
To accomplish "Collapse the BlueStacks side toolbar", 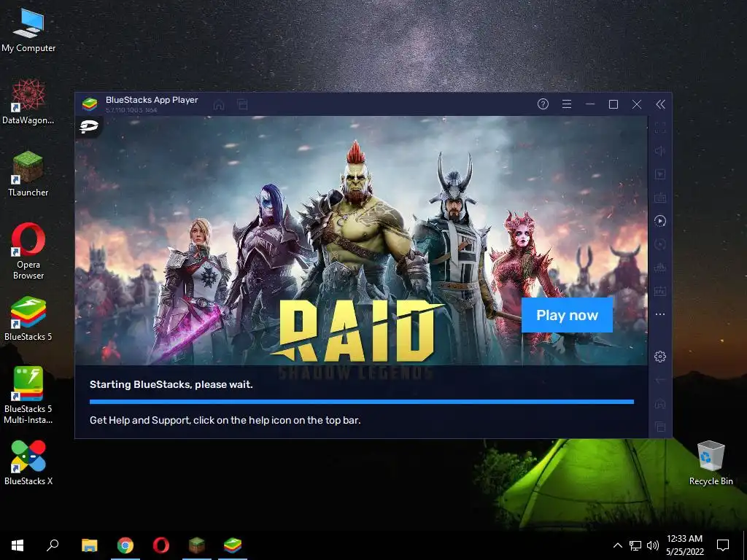I will click(660, 104).
